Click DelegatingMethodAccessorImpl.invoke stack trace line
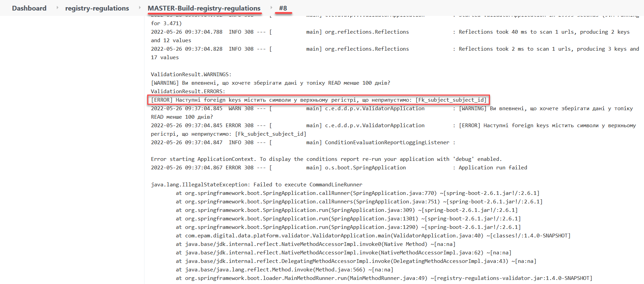644x284 pixels. pyautogui.click(x=356, y=261)
